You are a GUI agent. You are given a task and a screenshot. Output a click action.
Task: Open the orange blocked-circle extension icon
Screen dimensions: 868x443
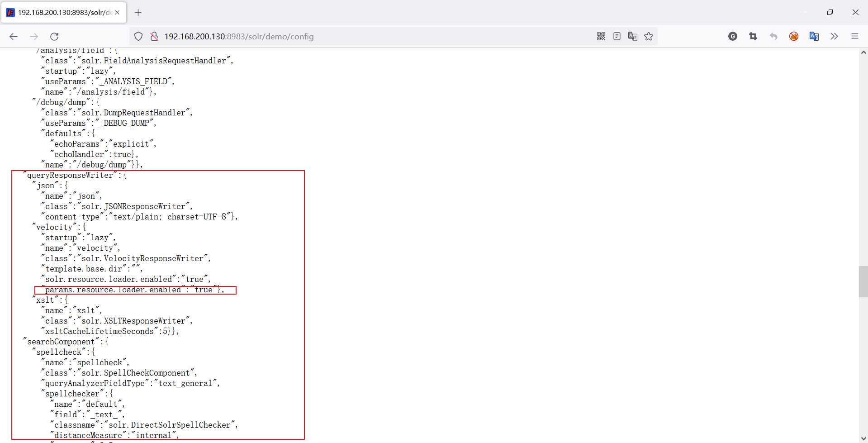pos(794,37)
